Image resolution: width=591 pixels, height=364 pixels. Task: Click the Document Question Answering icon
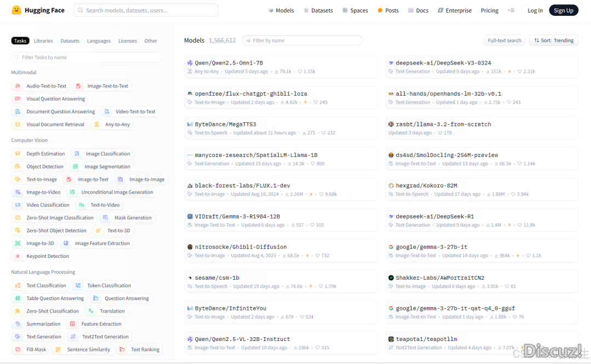pyautogui.click(x=18, y=111)
